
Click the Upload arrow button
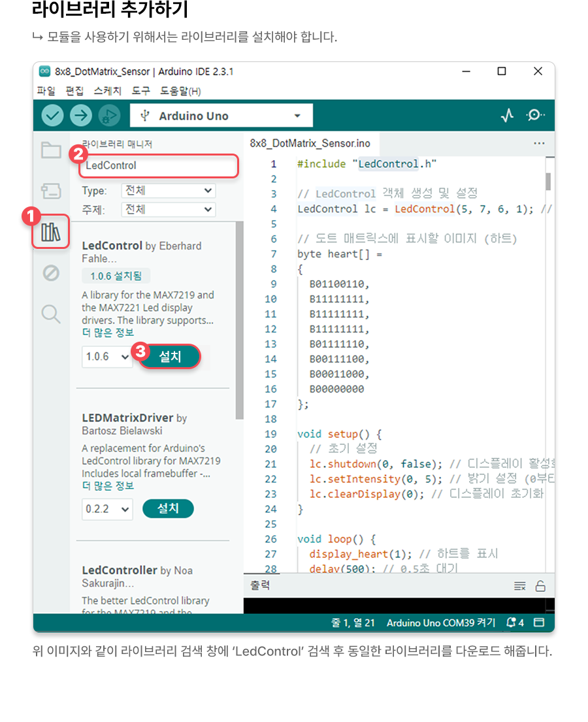[81, 116]
